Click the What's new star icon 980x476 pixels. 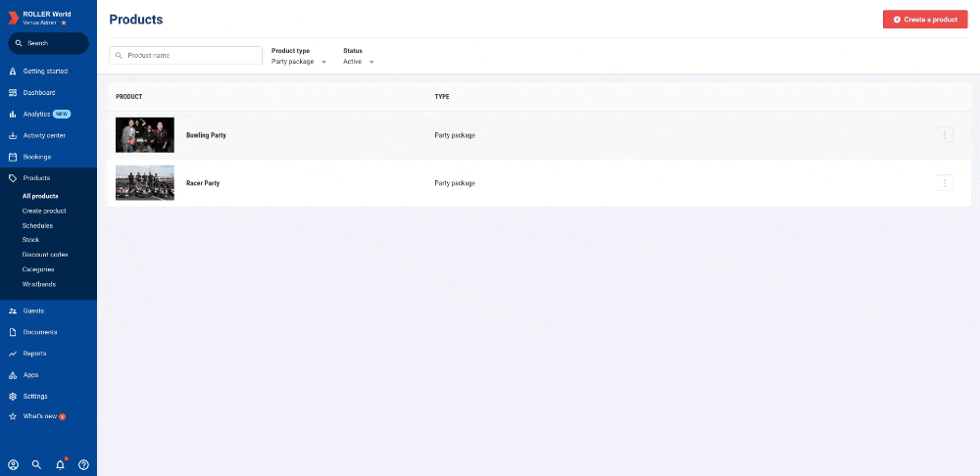coord(13,416)
